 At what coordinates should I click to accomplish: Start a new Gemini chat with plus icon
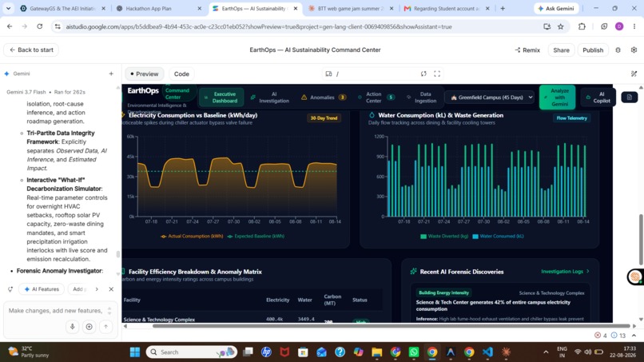(111, 74)
